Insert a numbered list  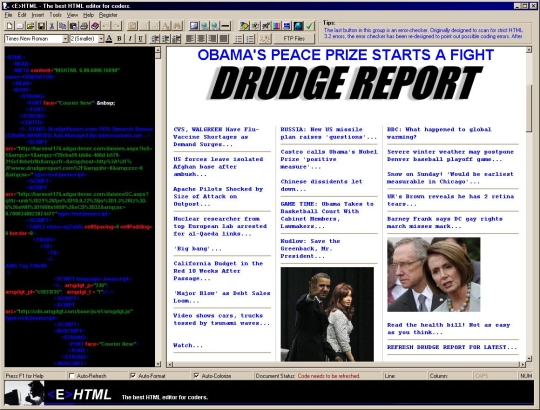point(250,39)
